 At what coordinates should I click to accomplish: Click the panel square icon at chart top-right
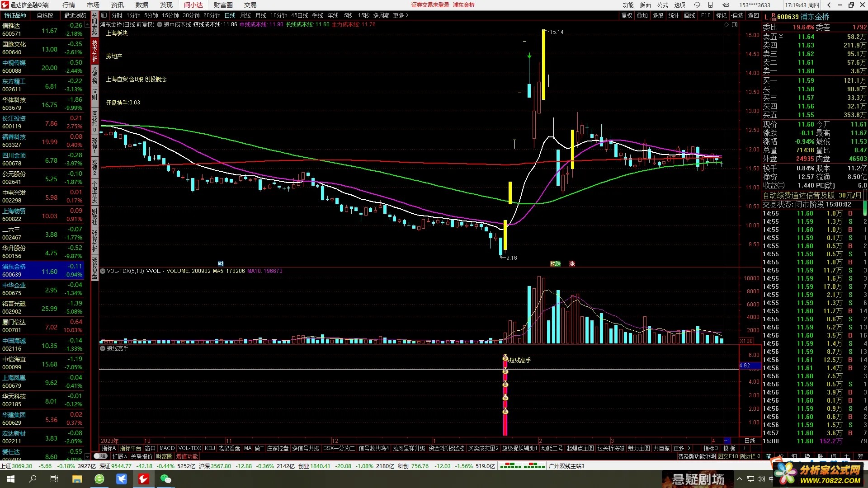[735, 24]
